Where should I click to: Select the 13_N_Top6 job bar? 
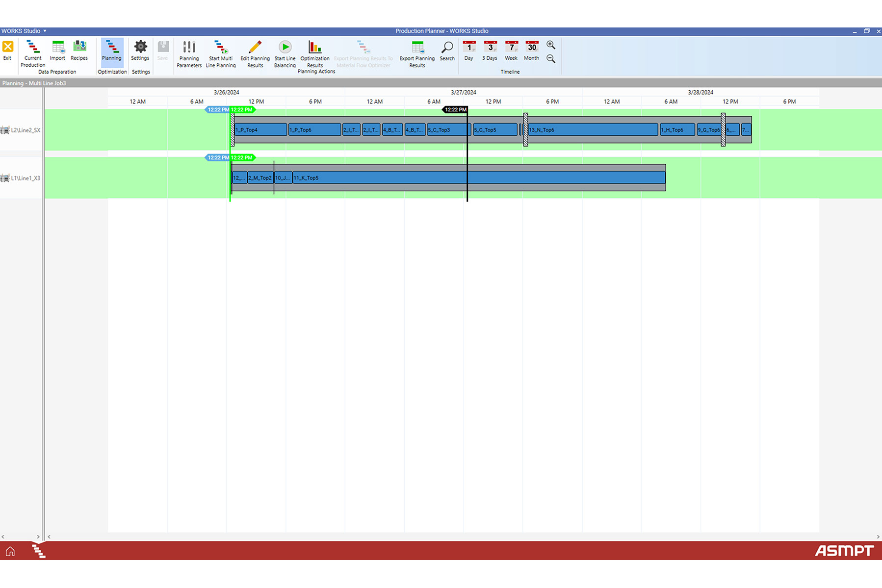tap(593, 130)
